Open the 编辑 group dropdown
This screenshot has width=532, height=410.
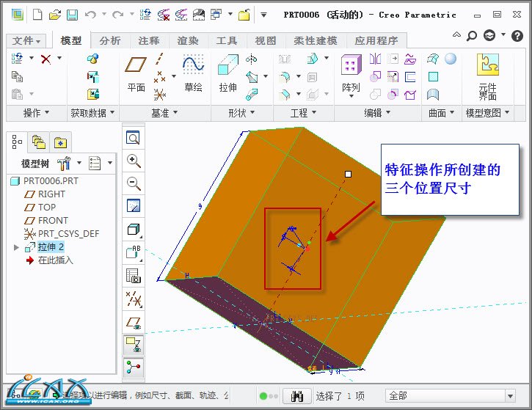[x=377, y=113]
